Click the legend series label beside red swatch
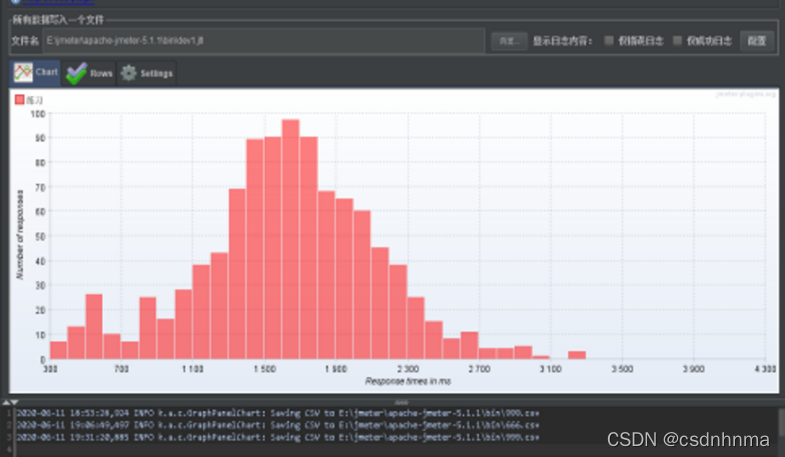Screen dimensions: 785x457 coord(35,100)
